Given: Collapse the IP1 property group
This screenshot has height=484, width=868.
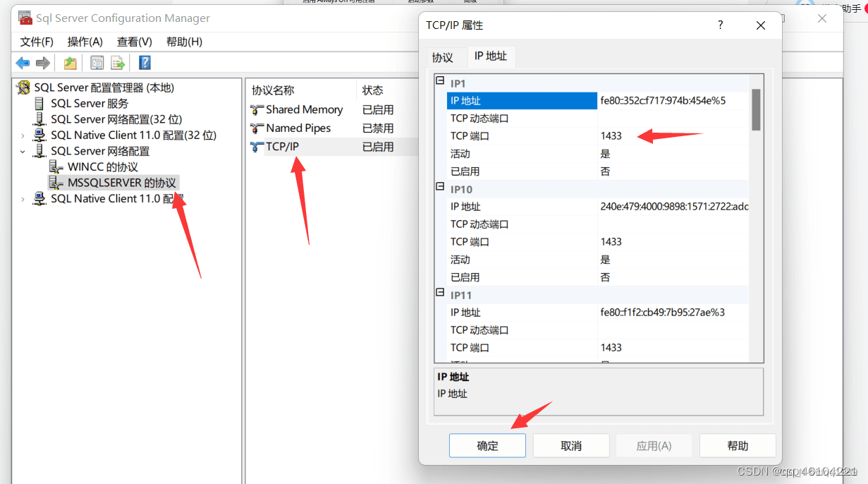Looking at the screenshot, I should [x=441, y=81].
